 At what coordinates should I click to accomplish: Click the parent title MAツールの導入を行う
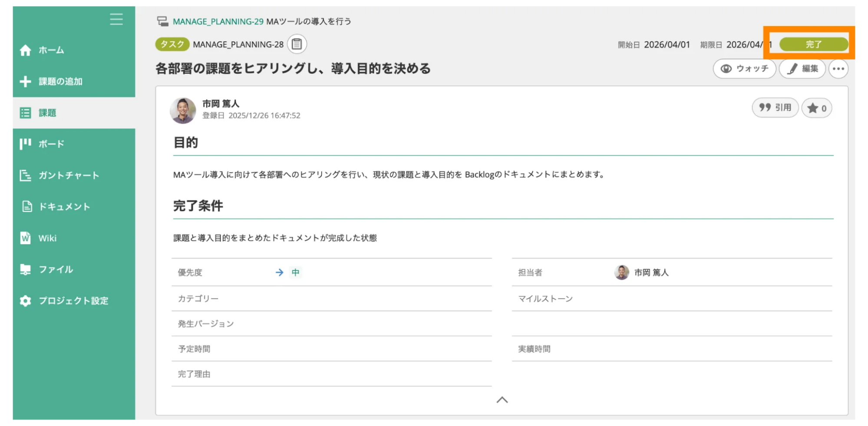309,21
